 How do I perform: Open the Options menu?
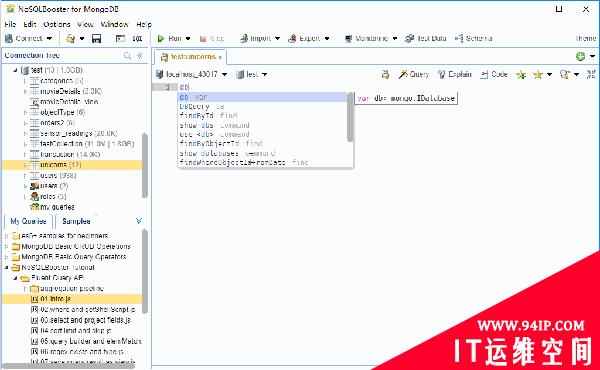point(57,24)
